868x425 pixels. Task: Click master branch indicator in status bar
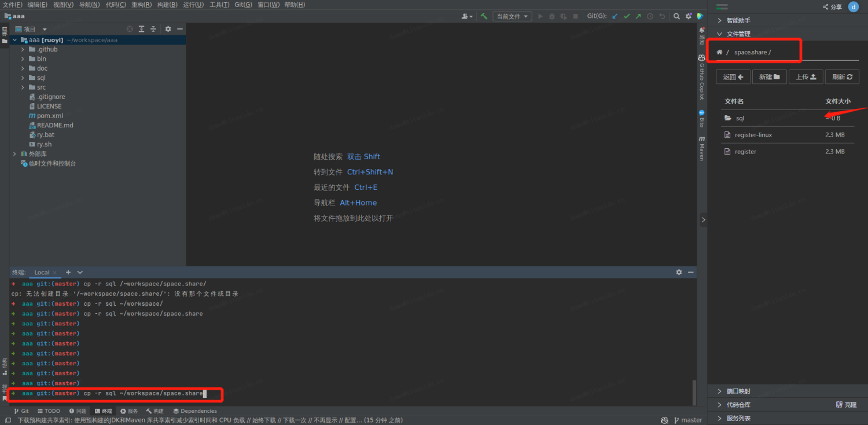point(687,420)
